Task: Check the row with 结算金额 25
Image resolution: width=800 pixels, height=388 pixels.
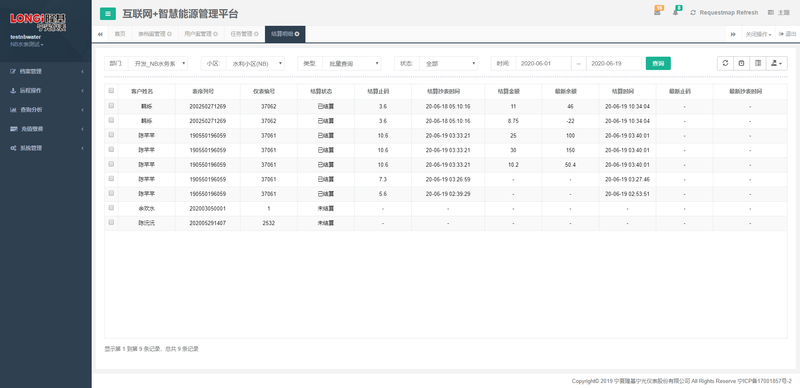Action: pos(111,135)
